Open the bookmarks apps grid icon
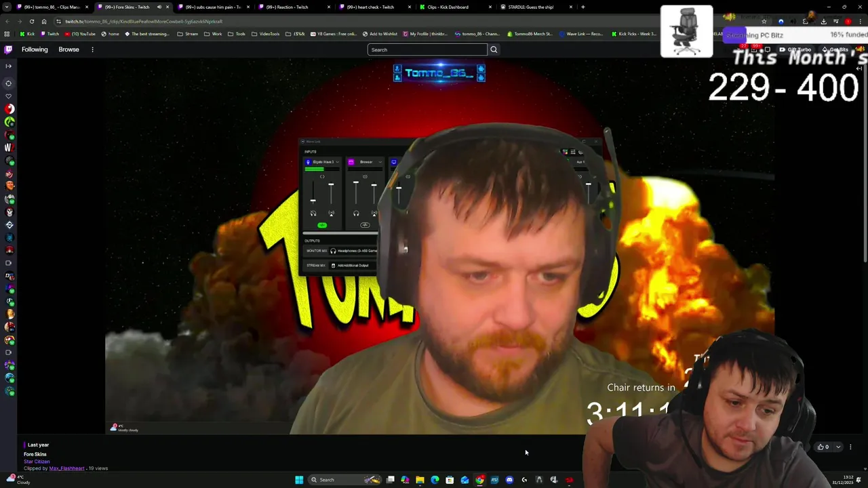This screenshot has height=488, width=868. (7, 34)
